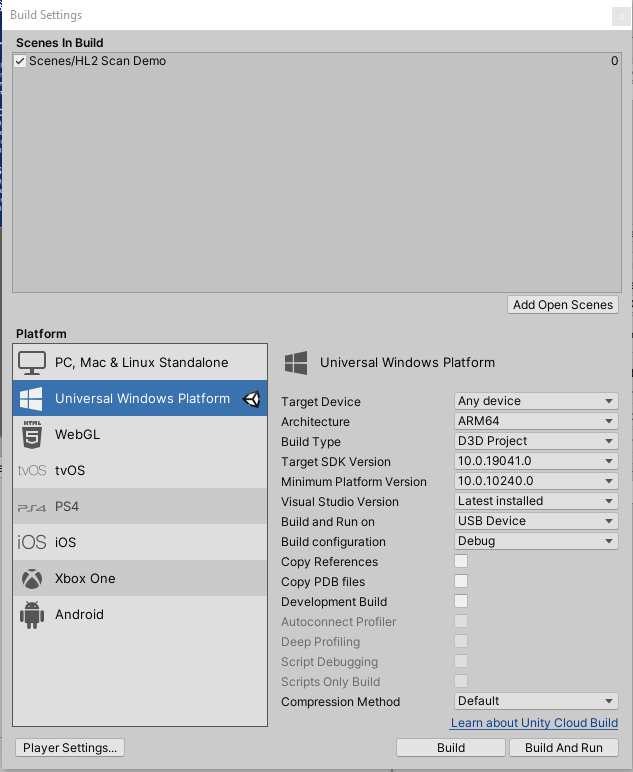This screenshot has height=772, width=633.
Task: Open Learn about Unity Cloud Build link
Action: (534, 723)
